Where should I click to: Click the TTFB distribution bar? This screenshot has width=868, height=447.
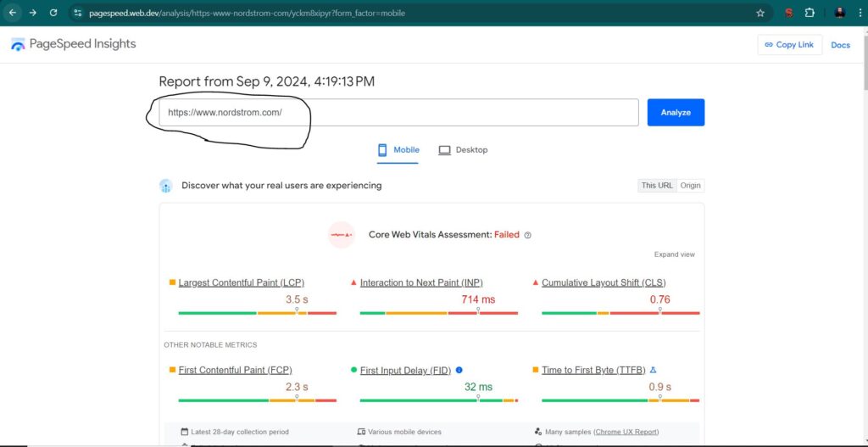[620, 400]
